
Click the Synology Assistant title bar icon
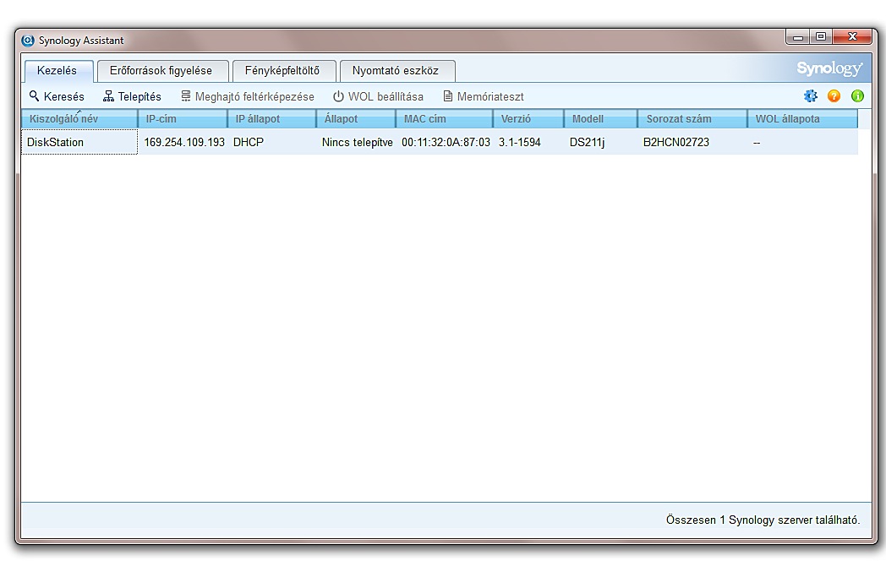pyautogui.click(x=28, y=41)
